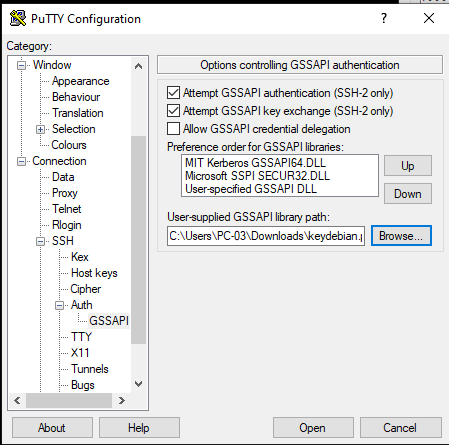Click the question mark help button in title bar

tap(384, 18)
